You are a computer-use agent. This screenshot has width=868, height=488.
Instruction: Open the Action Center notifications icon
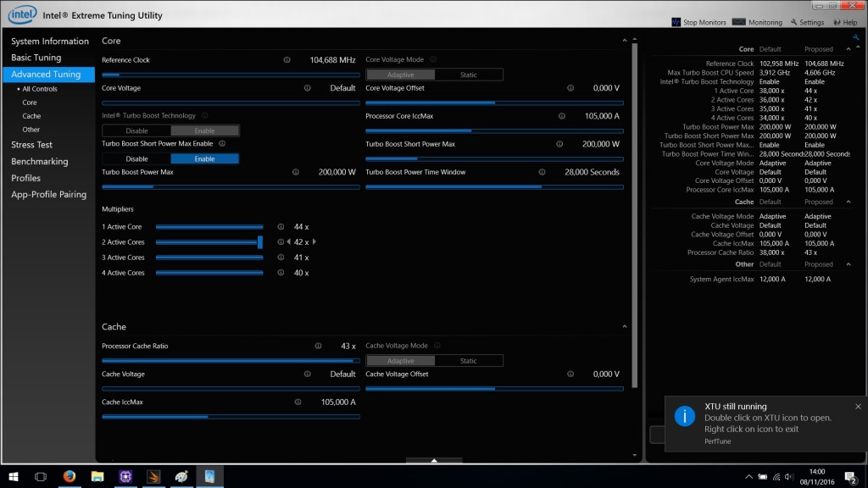coord(851,477)
